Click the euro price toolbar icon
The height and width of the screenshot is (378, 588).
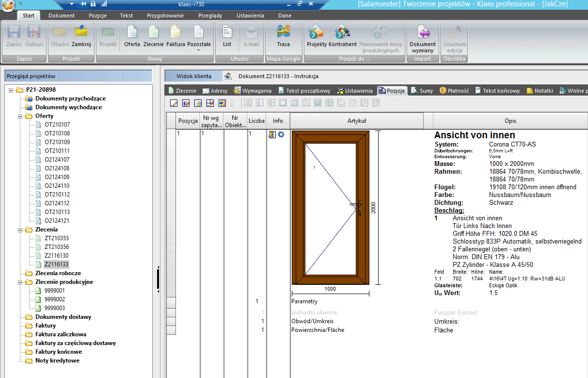click(x=186, y=103)
